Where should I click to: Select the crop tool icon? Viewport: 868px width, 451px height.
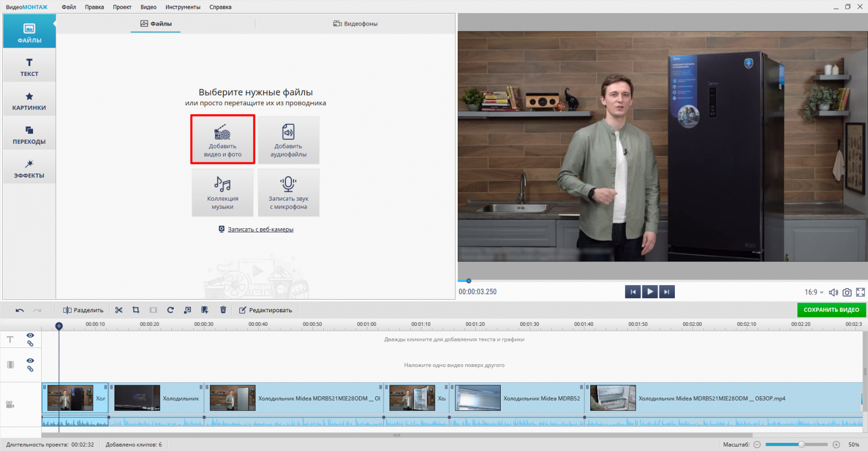136,310
